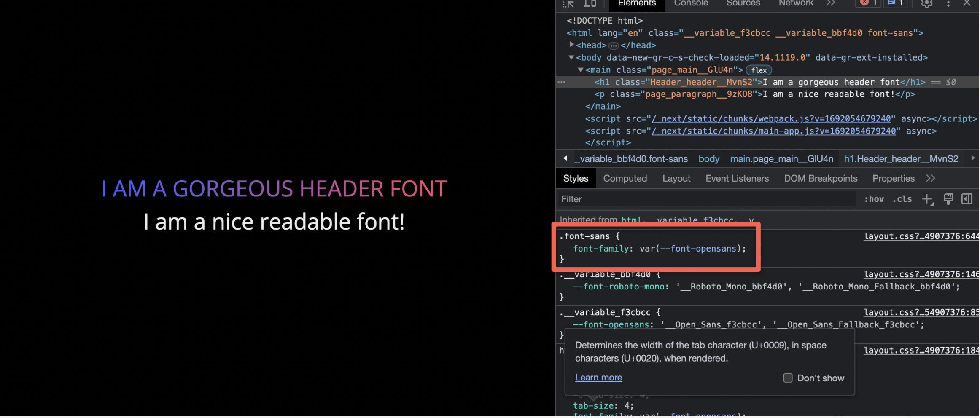Toggle computed styles sidebar icon

[967, 199]
